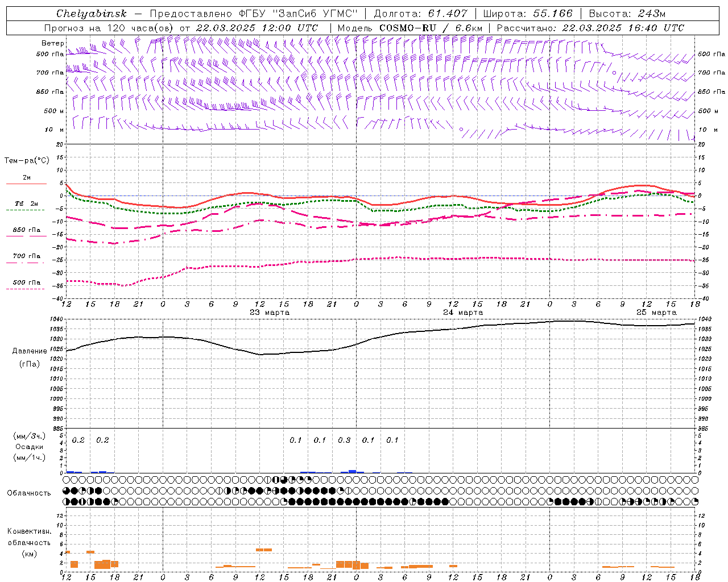Click the Ветер panel label

(x=52, y=43)
